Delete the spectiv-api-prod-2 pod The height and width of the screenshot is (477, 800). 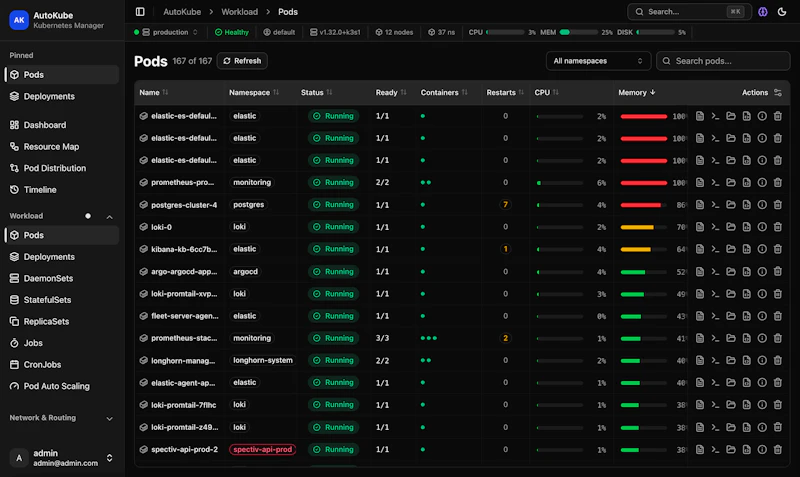click(778, 449)
